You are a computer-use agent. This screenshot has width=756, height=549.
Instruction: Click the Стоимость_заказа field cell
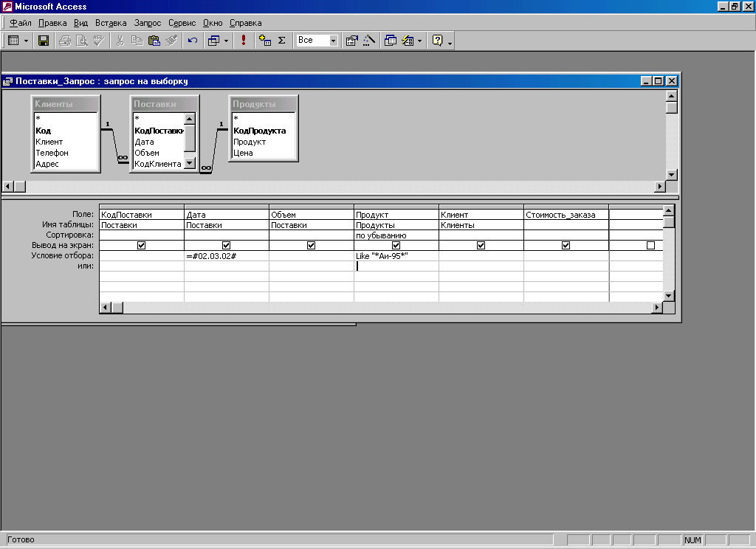(566, 215)
